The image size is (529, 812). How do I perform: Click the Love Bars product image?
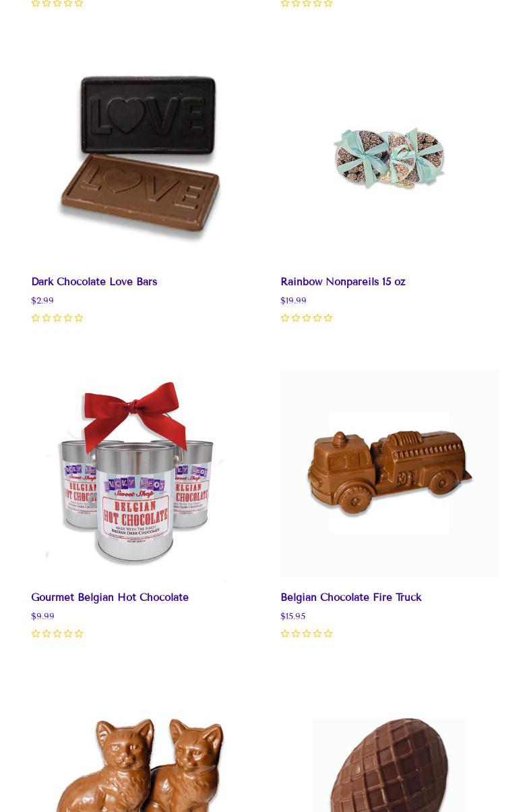(x=140, y=157)
